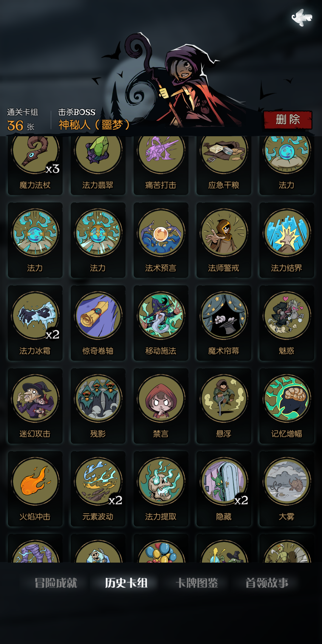This screenshot has height=644, width=322.
Task: Open the 魔力法杖 staff card
Action: pyautogui.click(x=35, y=165)
